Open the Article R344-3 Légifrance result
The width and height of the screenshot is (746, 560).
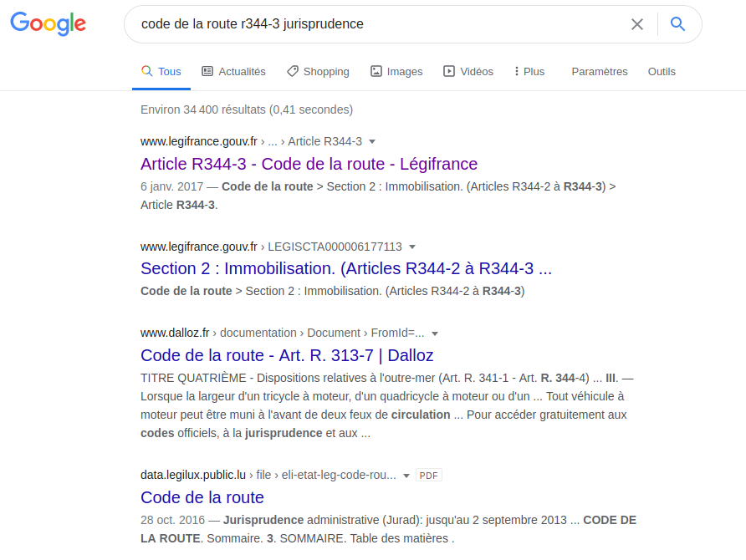click(309, 164)
